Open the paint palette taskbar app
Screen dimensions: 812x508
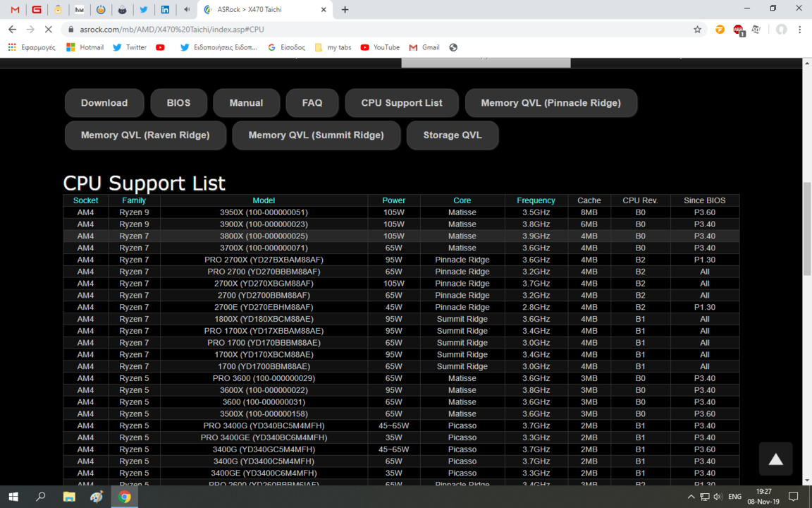(97, 497)
